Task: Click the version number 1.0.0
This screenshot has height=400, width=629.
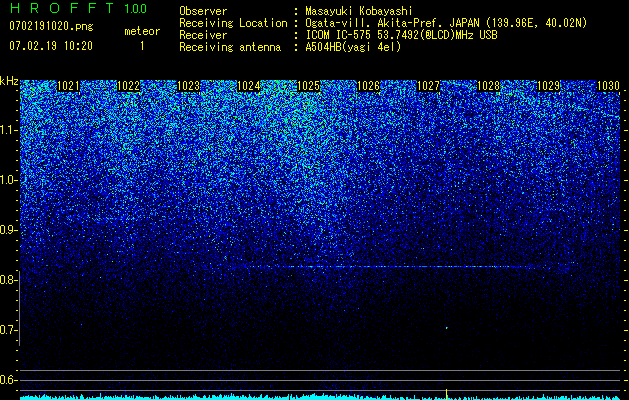Action: coord(136,9)
